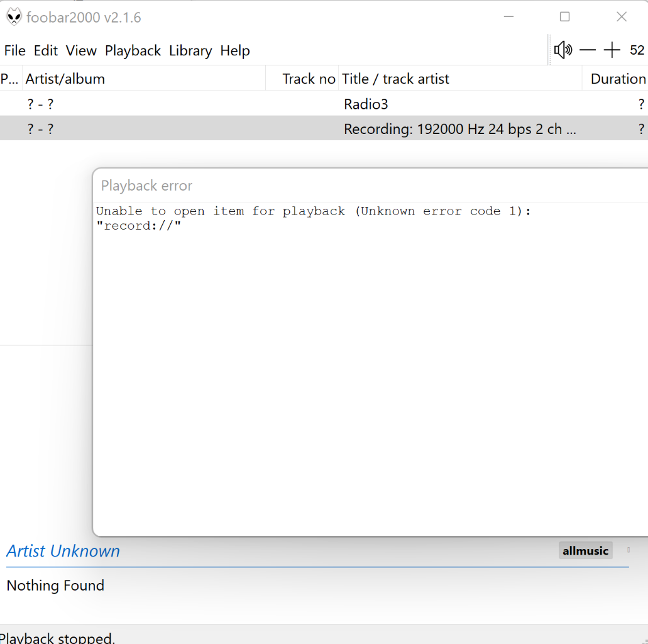Decrease volume with the minus button
Viewport: 648px width, 644px height.
pos(587,50)
